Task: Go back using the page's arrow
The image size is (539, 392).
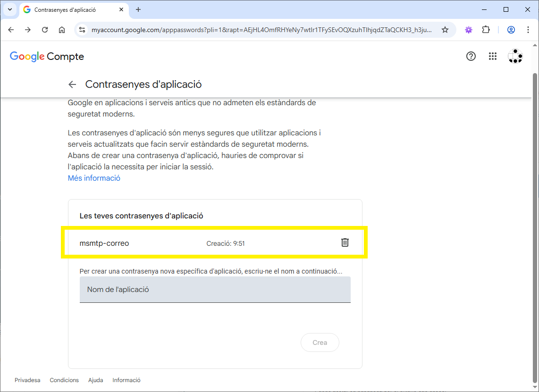Action: pos(72,84)
